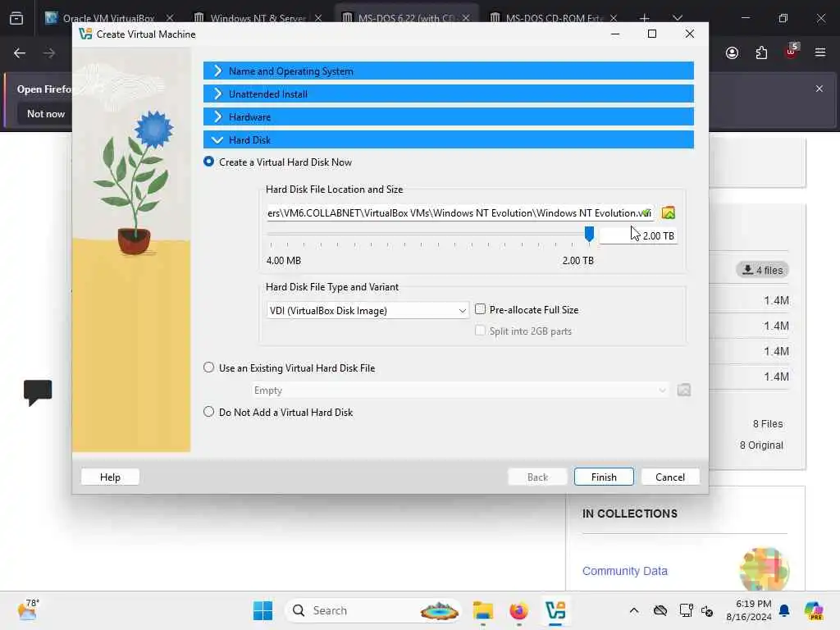Click the Finish button
The width and height of the screenshot is (840, 630).
604,477
